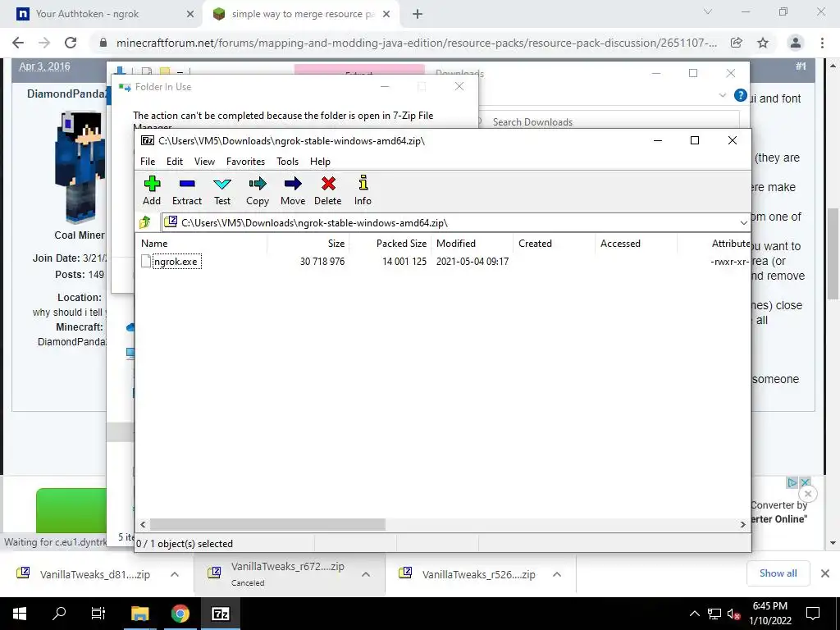
Task: Go up one folder level in 7-Zip
Action: [x=144, y=222]
